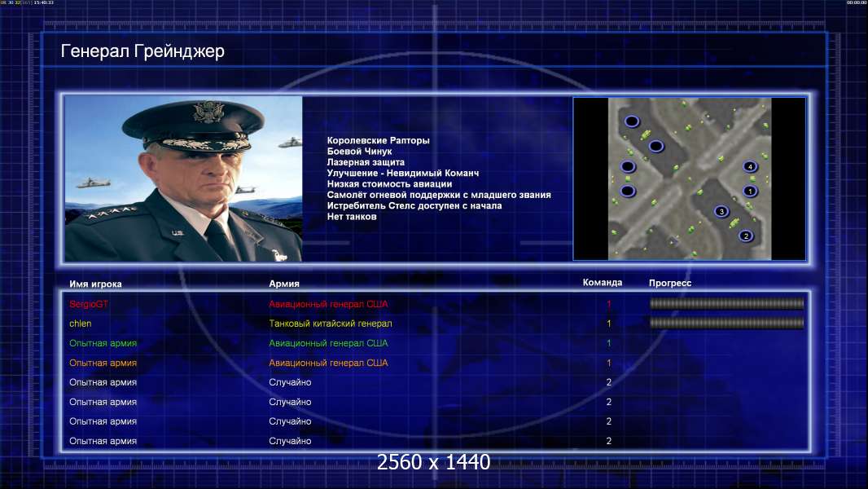This screenshot has width=868, height=489.
Task: Click the feature line 'Лазерная защита'
Action: point(366,162)
